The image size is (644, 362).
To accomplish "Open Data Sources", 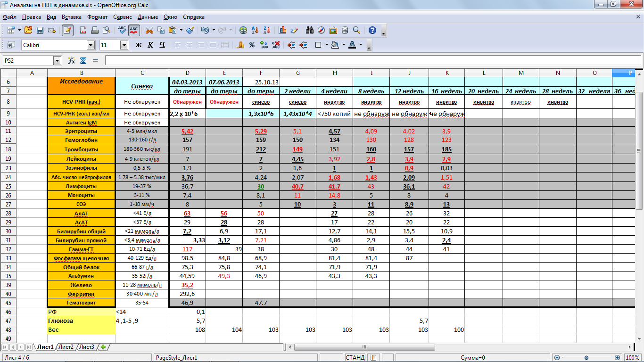I will 345,30.
